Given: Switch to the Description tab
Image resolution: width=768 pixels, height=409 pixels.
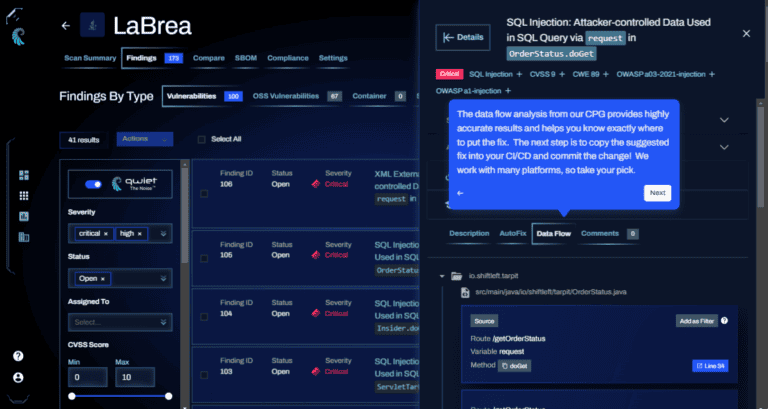Looking at the screenshot, I should (x=469, y=234).
